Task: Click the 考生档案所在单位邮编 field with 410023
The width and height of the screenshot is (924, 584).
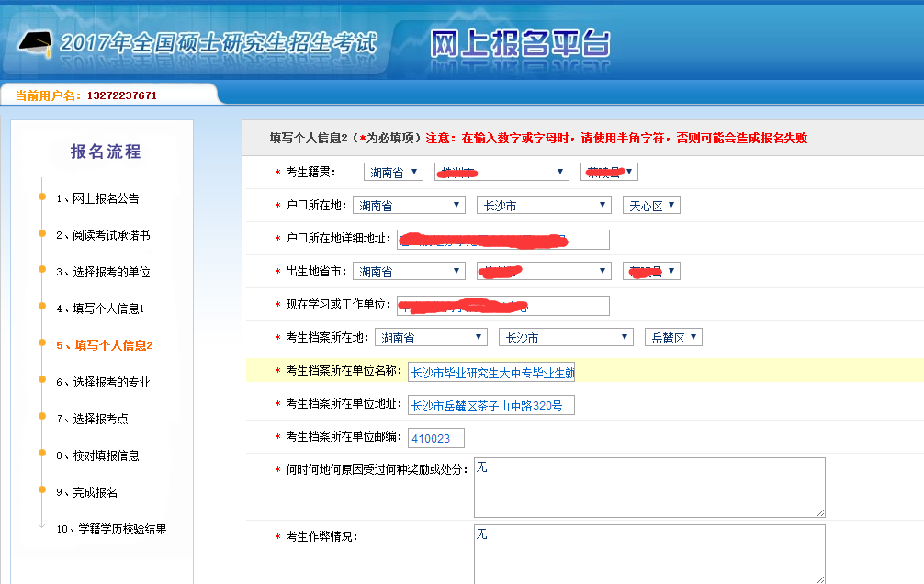Action: [x=436, y=438]
